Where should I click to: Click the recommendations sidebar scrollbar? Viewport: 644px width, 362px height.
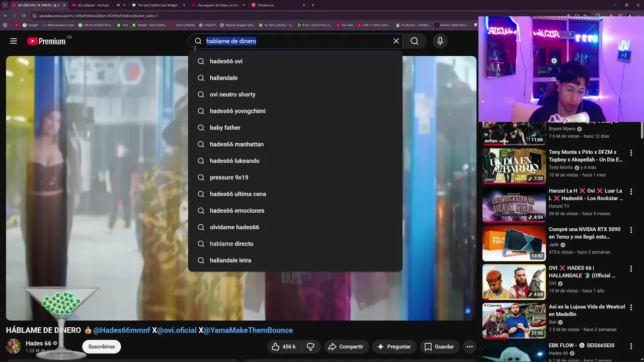coord(641,129)
